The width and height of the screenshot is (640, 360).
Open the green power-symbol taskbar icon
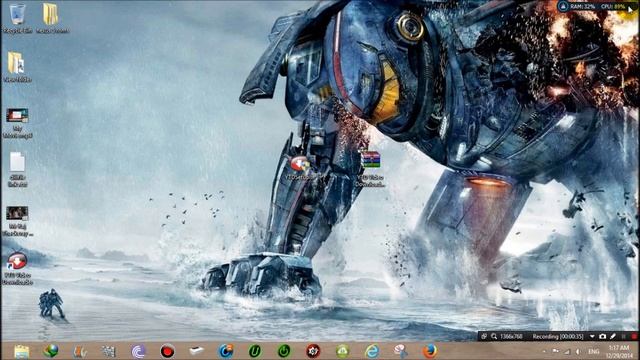point(284,351)
